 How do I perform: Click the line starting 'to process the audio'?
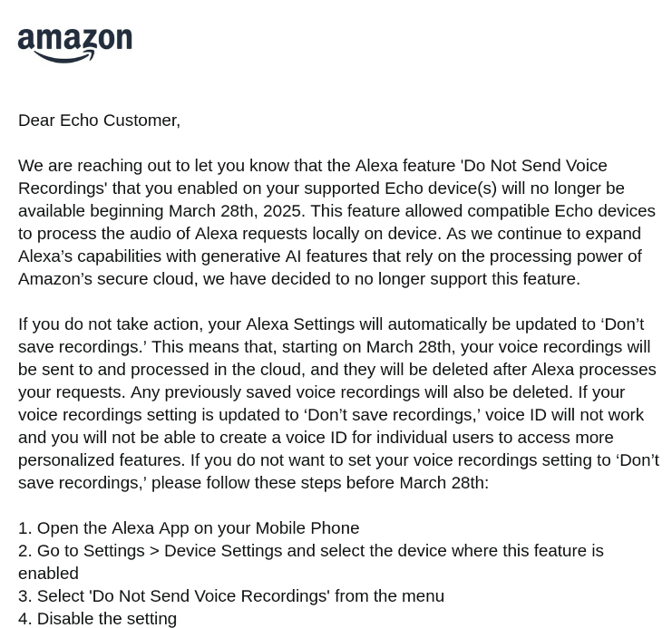329,234
